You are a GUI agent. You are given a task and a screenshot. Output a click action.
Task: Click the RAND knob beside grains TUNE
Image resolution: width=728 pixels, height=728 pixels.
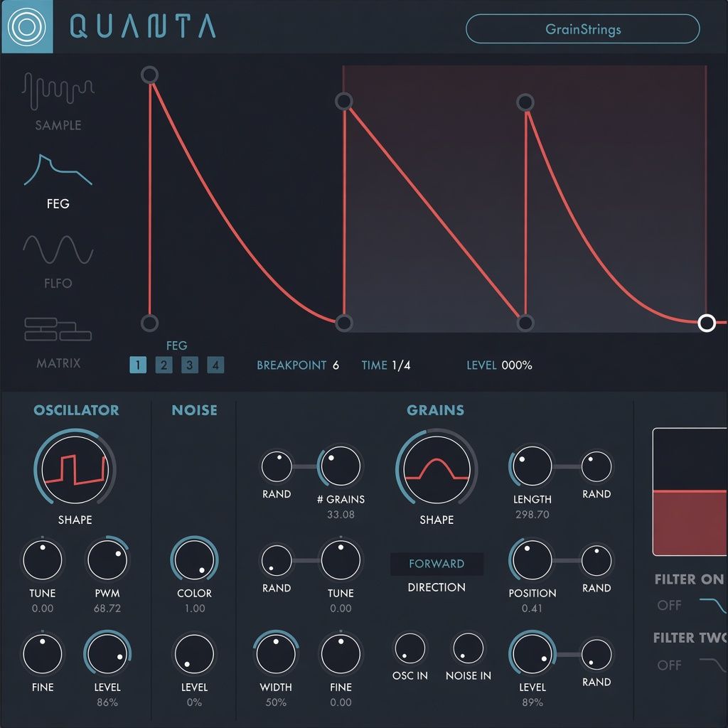pos(277,560)
